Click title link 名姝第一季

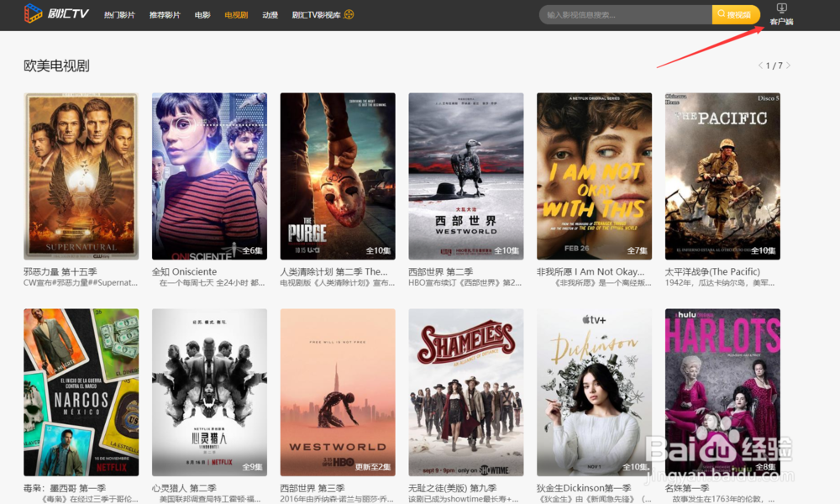(x=687, y=488)
